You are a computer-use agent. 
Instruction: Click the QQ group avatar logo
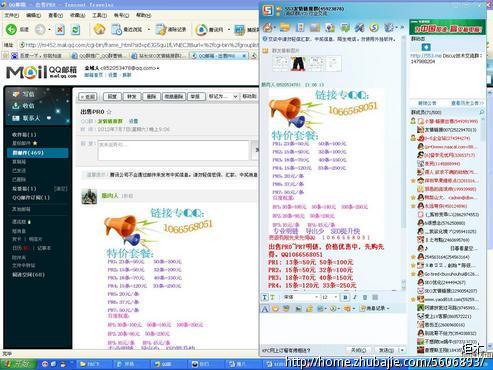tap(268, 10)
